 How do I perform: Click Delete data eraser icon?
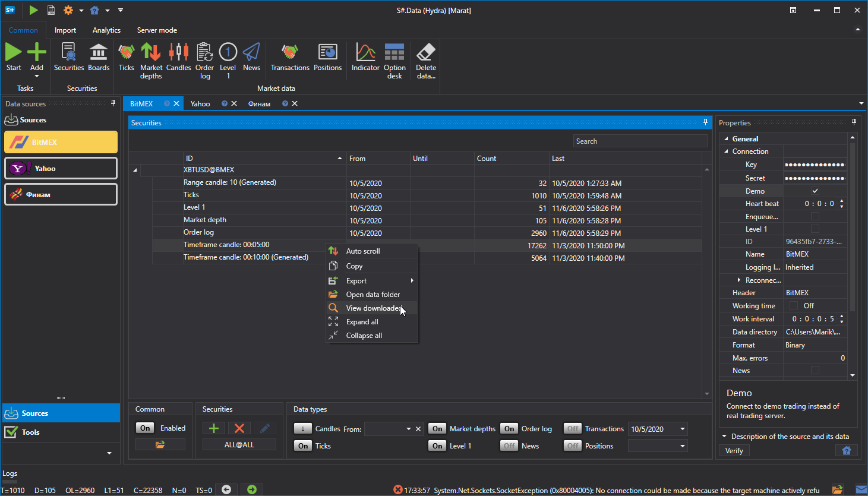(x=426, y=52)
